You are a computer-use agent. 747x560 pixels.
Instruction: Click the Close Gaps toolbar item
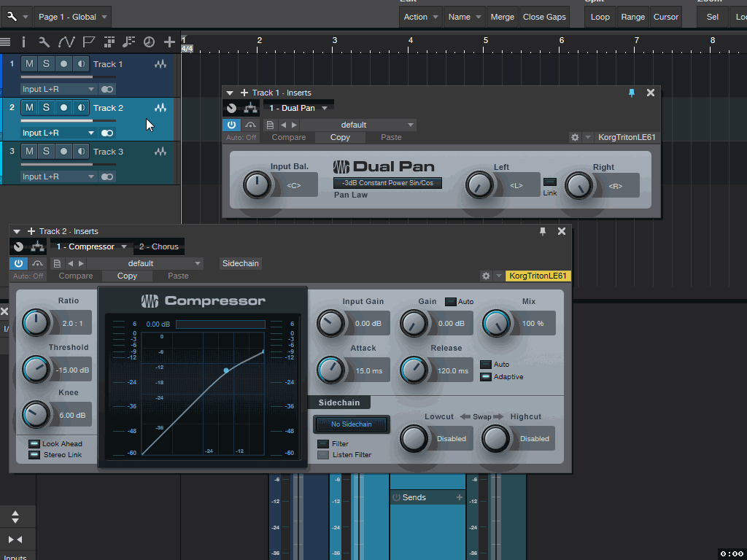point(544,17)
